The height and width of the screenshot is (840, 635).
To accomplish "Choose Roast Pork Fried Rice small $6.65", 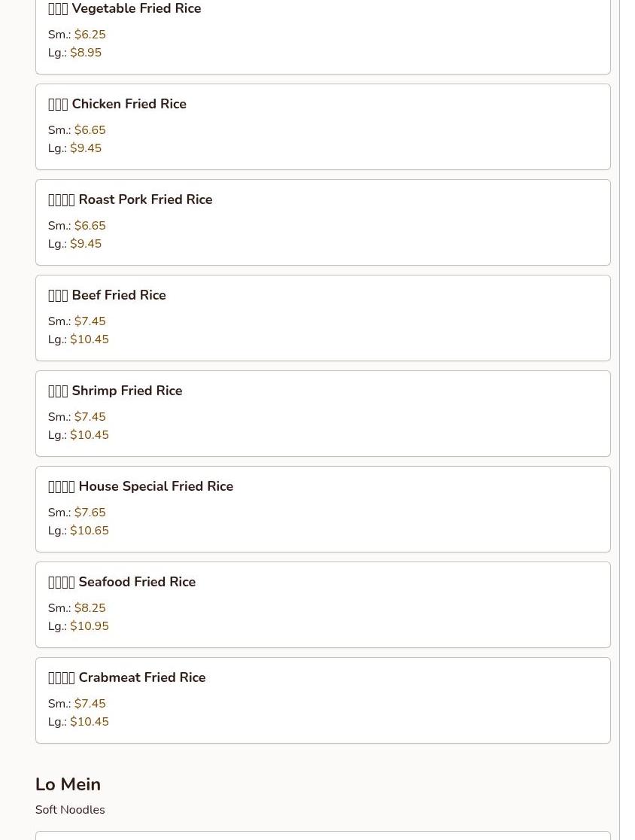I will click(x=90, y=226).
